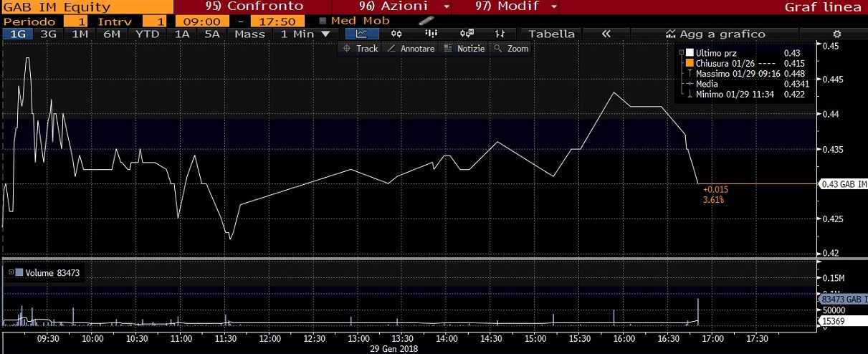Viewport: 868px width, 354px height.
Task: Click the Agg a grafico button
Action: pos(715,34)
